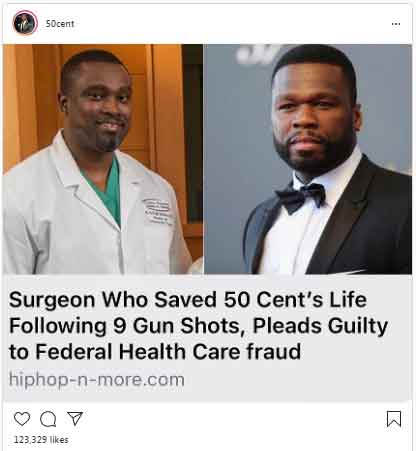The image size is (416, 451).
Task: Open the three-dot more options menu
Action: tap(396, 24)
